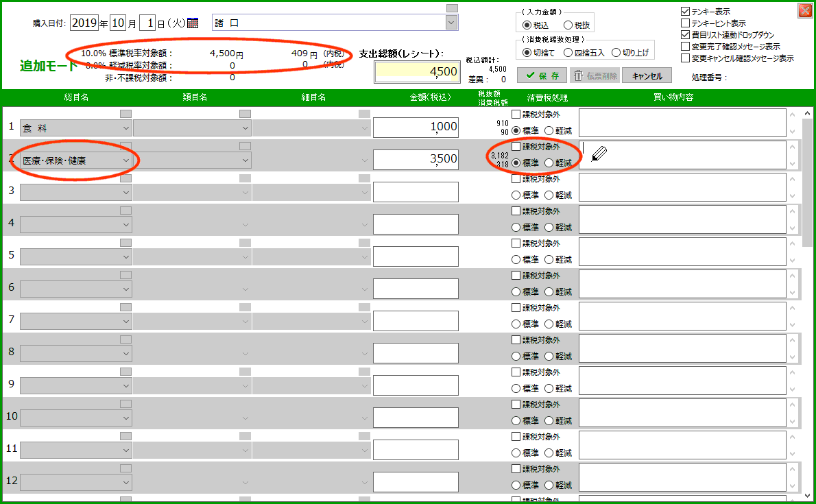Select 軽減 tax rate in row 2

pos(549,163)
